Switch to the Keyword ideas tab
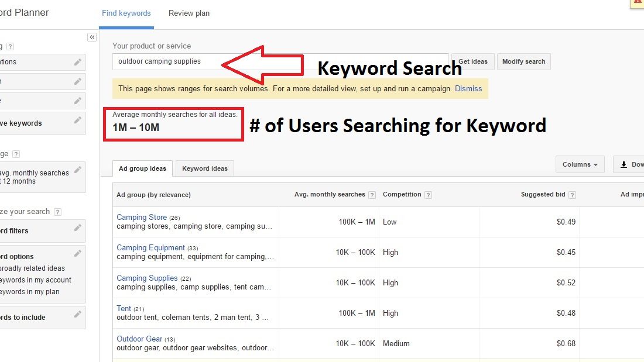 point(205,168)
